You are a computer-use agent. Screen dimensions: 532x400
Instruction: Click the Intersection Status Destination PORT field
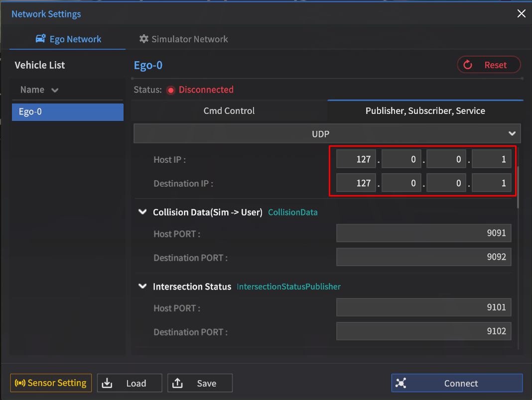(x=423, y=331)
